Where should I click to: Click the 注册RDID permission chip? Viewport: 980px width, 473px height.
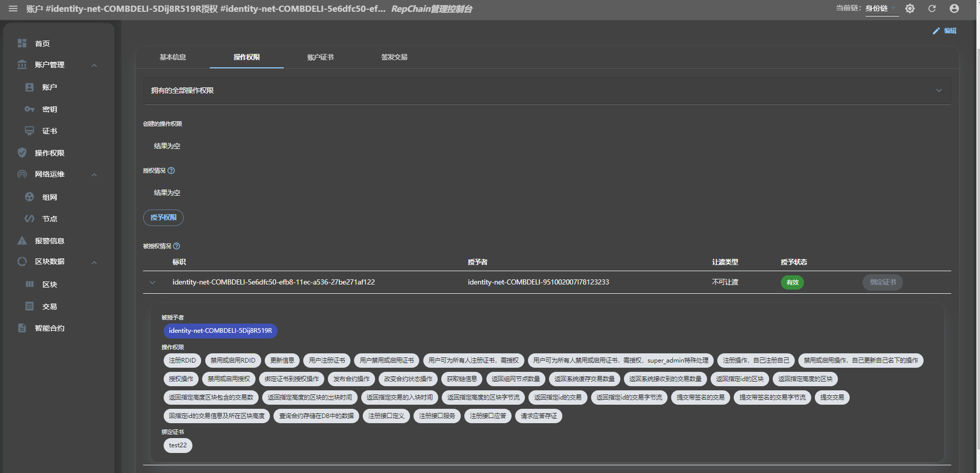[182, 361]
